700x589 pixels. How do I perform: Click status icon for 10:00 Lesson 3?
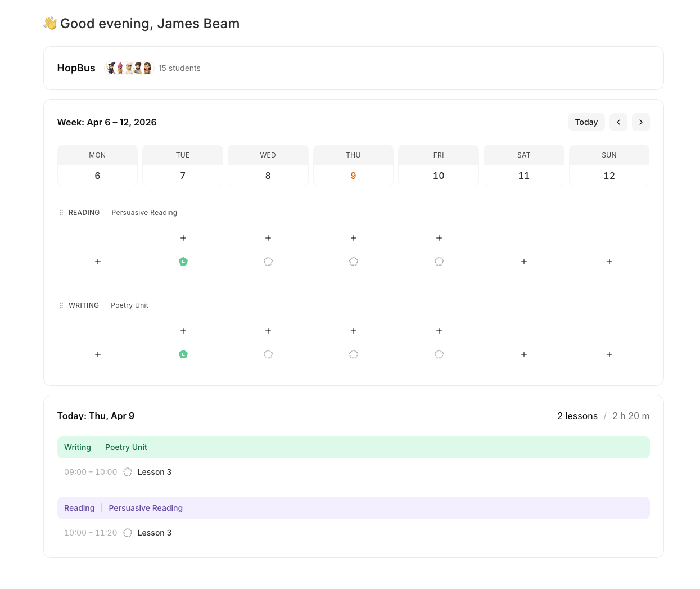click(128, 533)
